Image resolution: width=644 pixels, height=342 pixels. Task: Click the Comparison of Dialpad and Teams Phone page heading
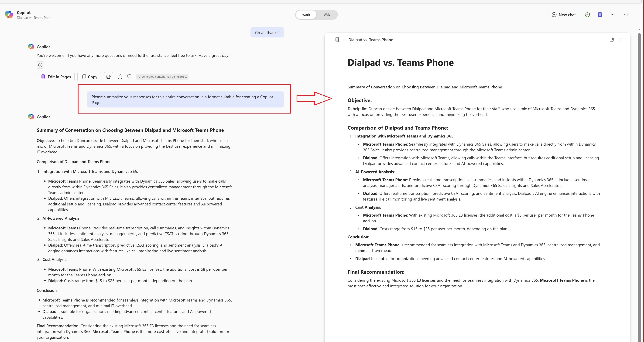pyautogui.click(x=398, y=128)
